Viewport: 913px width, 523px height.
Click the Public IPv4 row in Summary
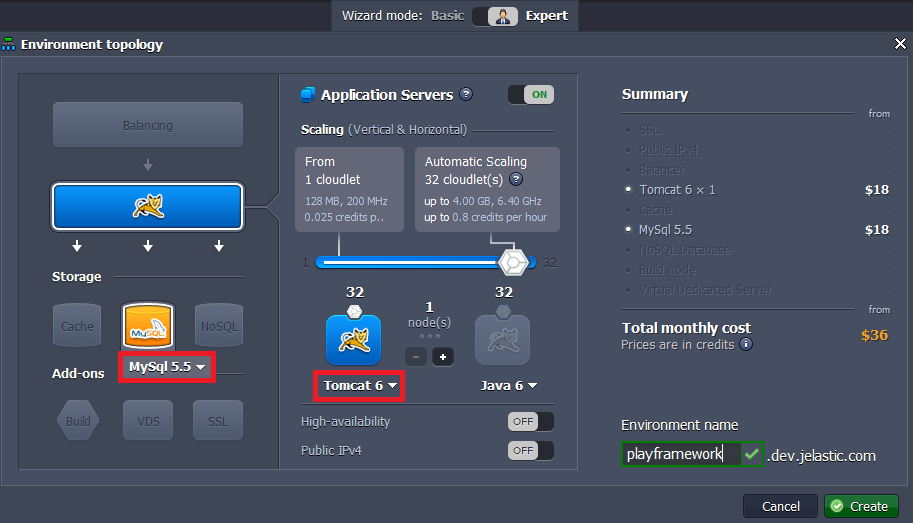click(756, 150)
